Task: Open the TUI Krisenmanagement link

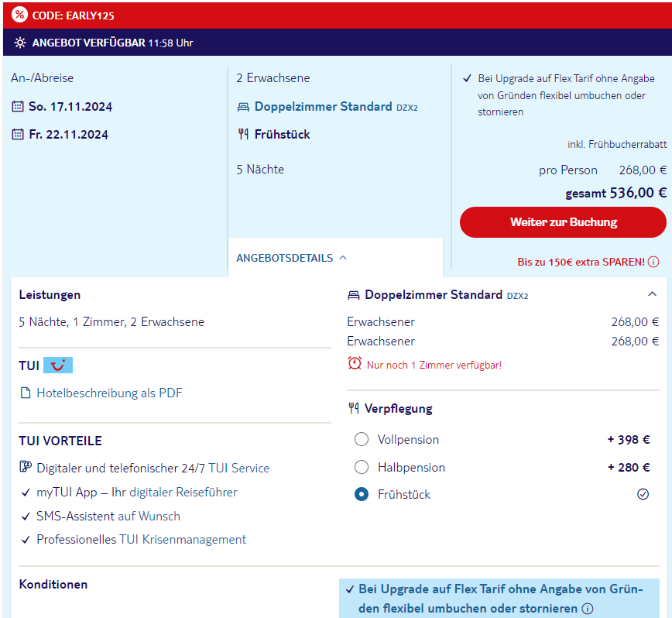Action: tap(183, 540)
